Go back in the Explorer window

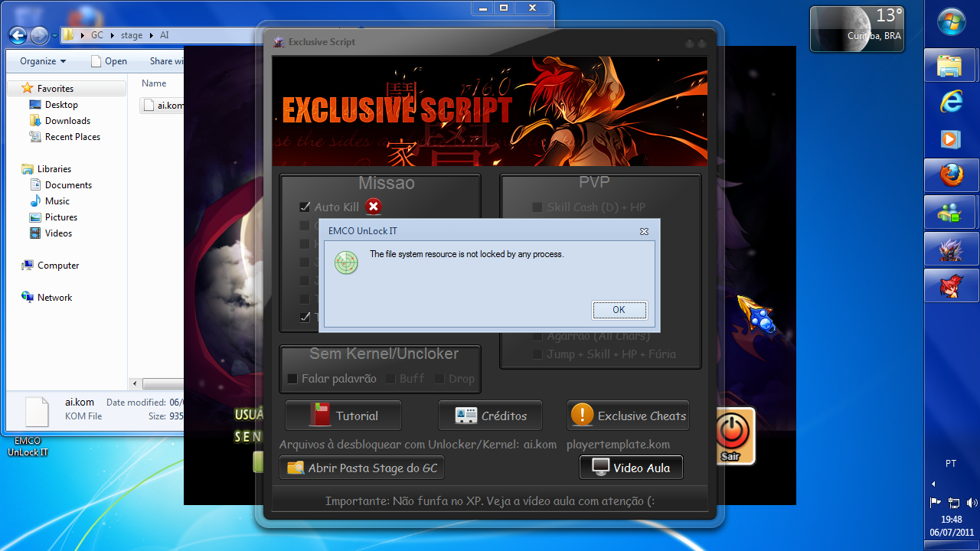[18, 35]
